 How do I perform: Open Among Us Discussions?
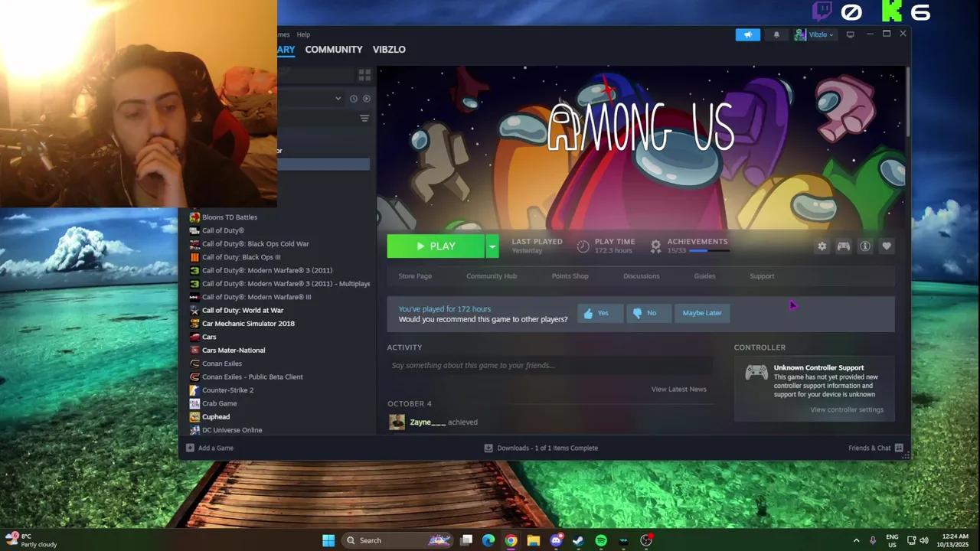point(641,276)
